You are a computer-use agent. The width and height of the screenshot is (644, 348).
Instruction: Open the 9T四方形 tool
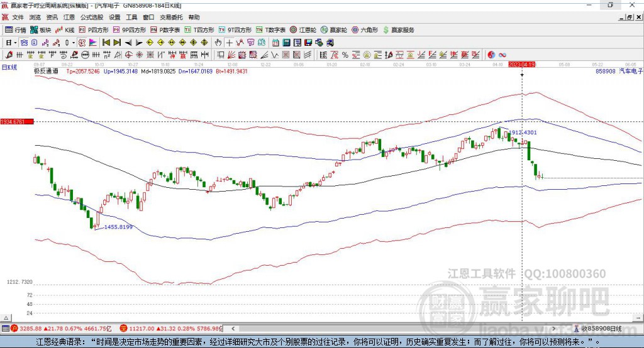[235, 30]
